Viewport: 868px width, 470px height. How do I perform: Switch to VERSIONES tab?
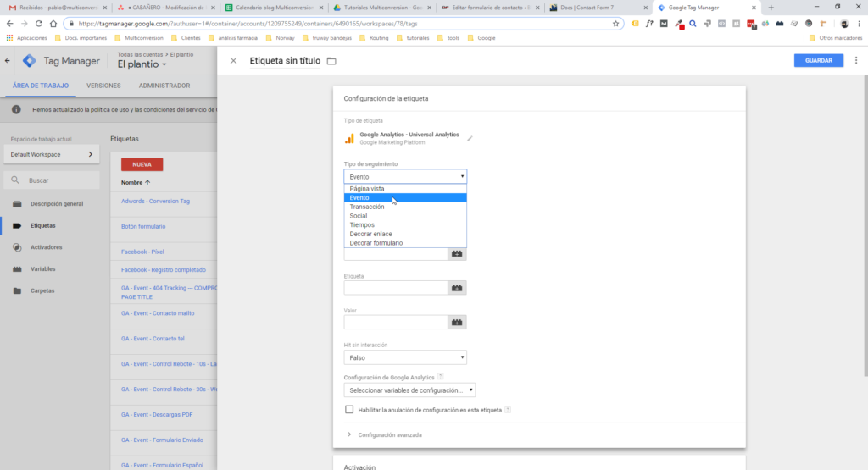tap(103, 86)
